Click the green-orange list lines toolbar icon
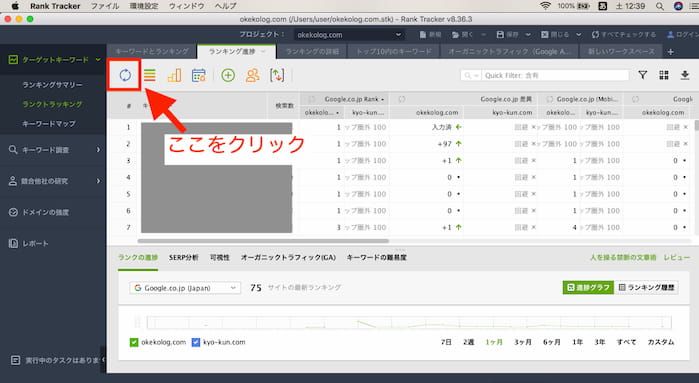Viewport: 699px width, 383px height. [x=150, y=75]
